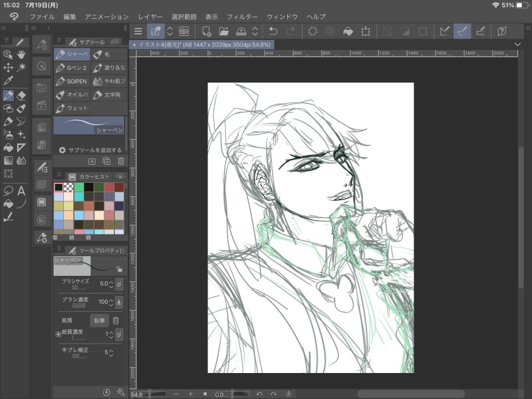Click the Fill bucket icon in command bar
This screenshot has width=532, height=399.
pyautogui.click(x=348, y=31)
